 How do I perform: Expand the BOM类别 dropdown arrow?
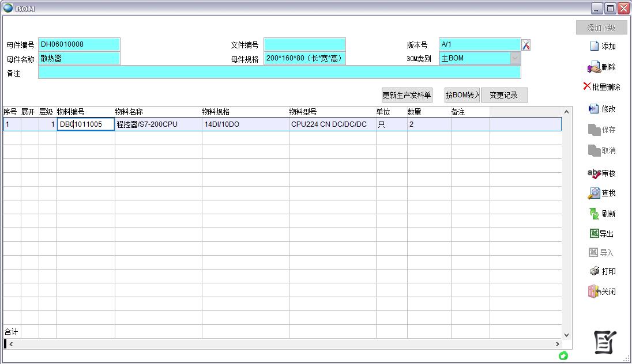[514, 58]
